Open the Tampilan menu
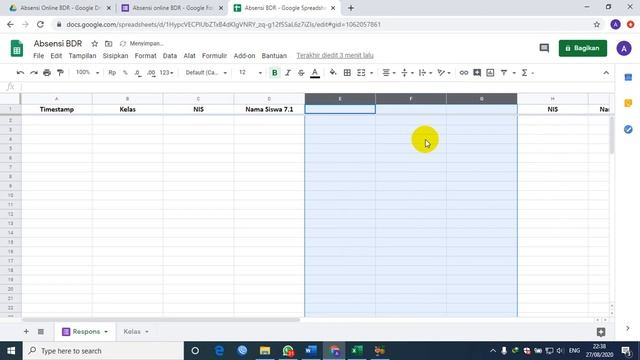Viewport: 640px width, 360px height. [82, 56]
